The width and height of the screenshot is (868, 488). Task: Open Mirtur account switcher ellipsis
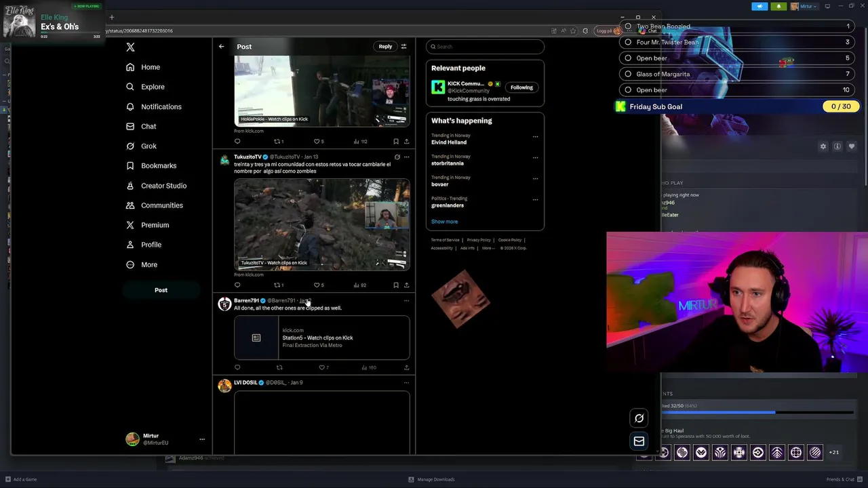[201, 439]
